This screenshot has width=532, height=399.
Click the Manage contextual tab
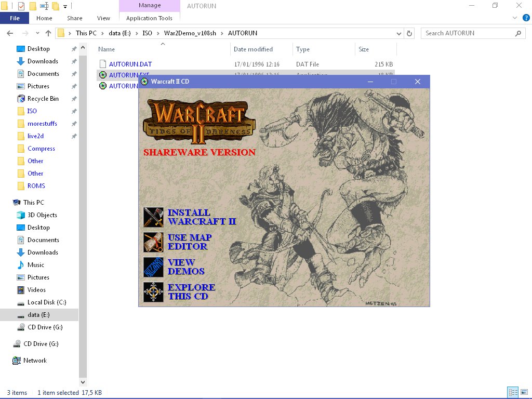point(150,5)
